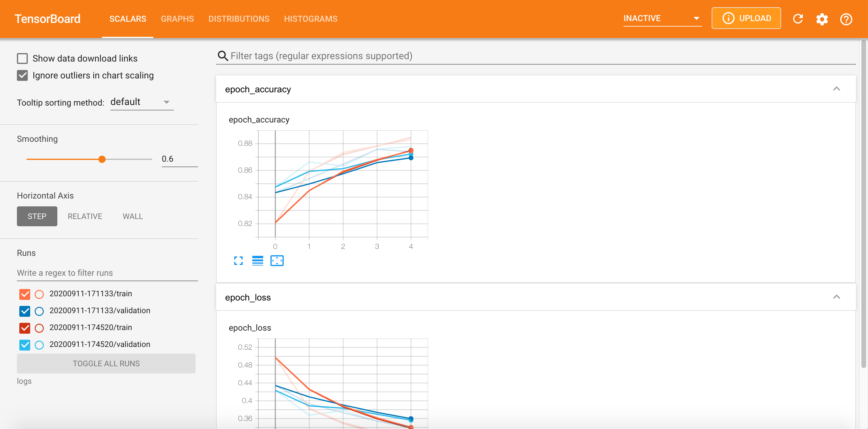The height and width of the screenshot is (429, 868).
Task: Click the run regex filter input field
Action: pos(107,273)
